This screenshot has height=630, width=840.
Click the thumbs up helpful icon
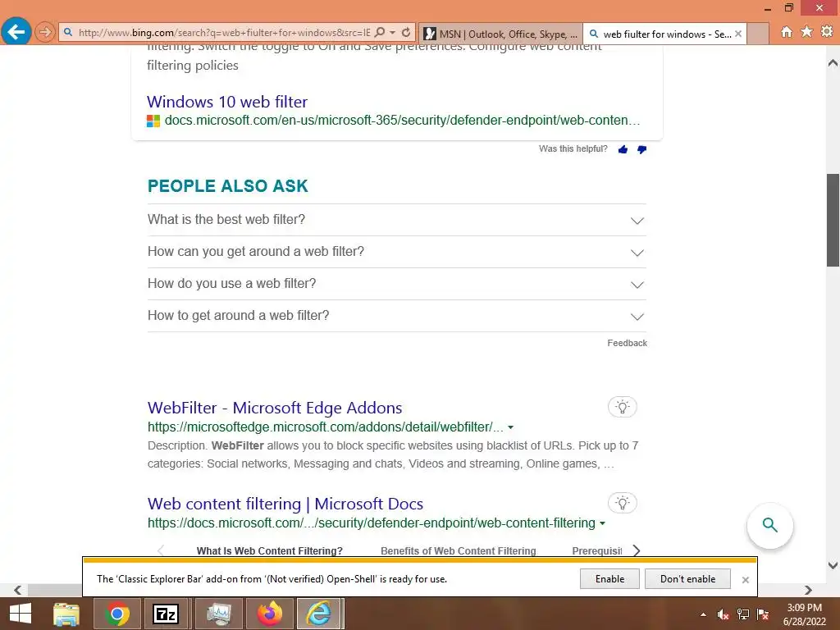[x=623, y=149]
